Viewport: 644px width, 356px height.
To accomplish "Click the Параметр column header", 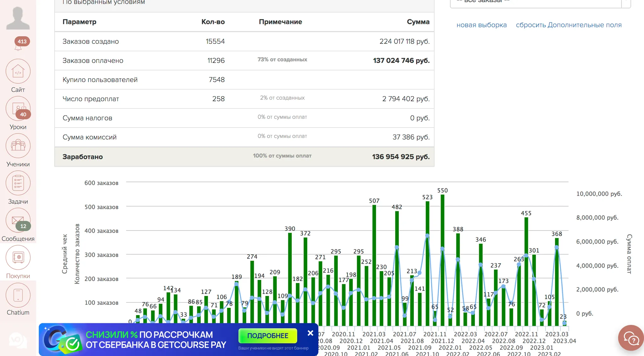I will click(x=79, y=22).
